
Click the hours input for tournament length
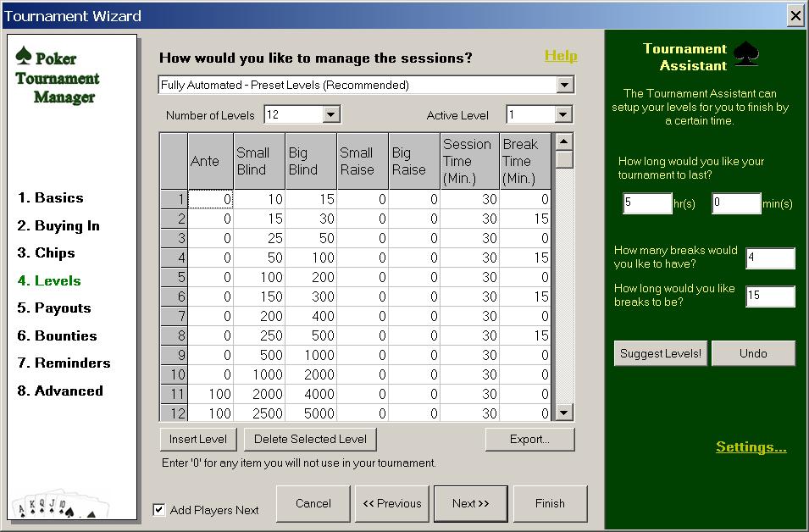[647, 203]
